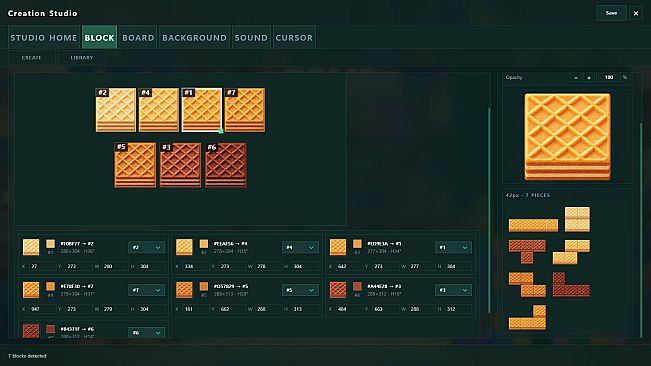The width and height of the screenshot is (651, 366).
Task: Click the dark T-piece preview
Action: tap(527, 251)
